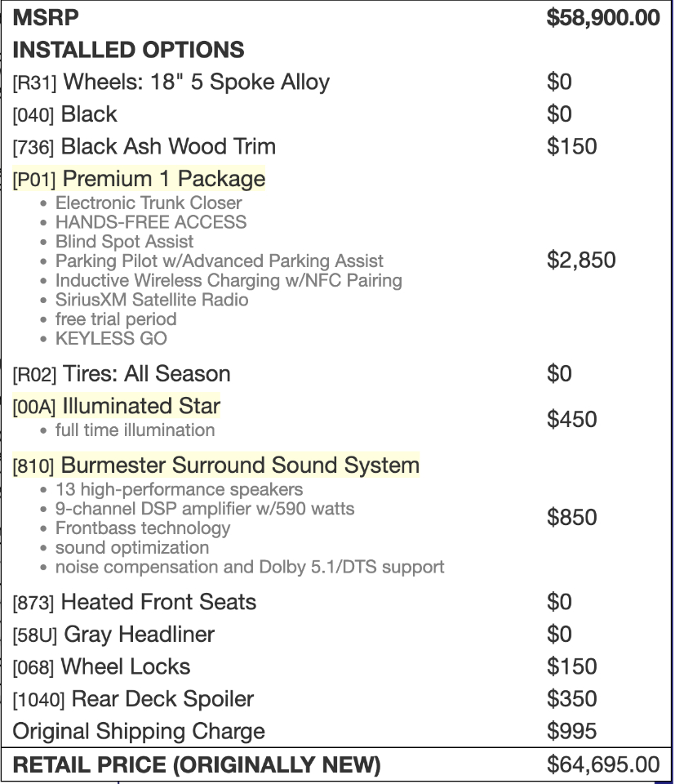
Task: Select the Wheels: 18" 5 Spoke Alloy line
Action: [x=171, y=82]
